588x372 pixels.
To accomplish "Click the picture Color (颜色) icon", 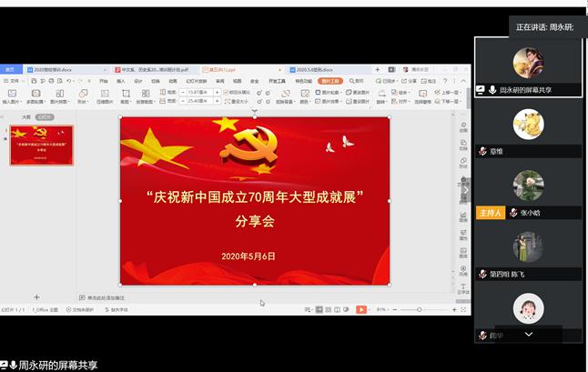I will (x=305, y=94).
